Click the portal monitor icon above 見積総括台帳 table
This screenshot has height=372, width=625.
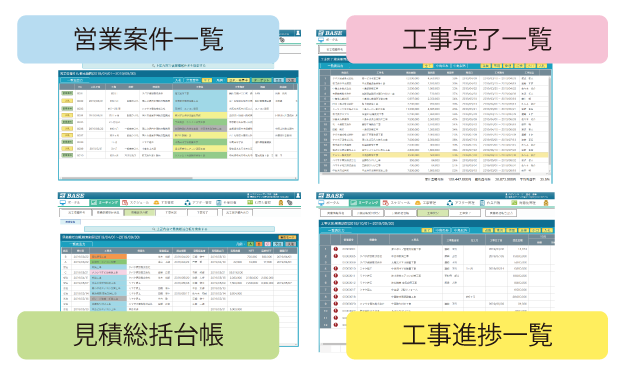63,203
